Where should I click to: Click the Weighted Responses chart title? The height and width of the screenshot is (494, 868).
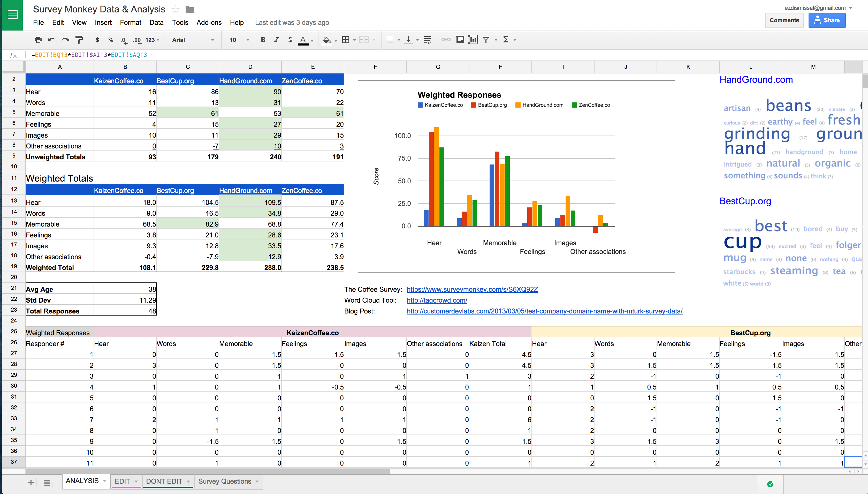[x=459, y=95]
